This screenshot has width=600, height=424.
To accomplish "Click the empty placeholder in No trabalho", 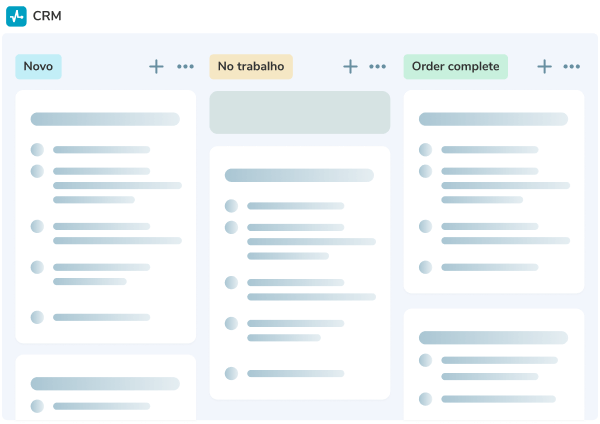I will [299, 112].
